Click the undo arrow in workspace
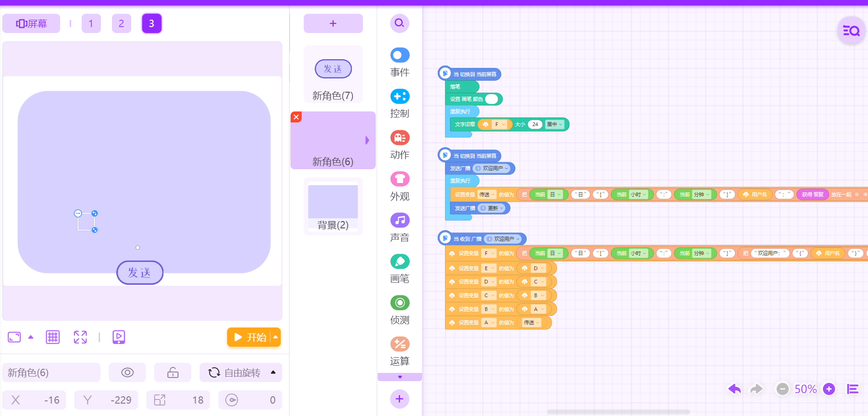The image size is (868, 416). coord(734,389)
